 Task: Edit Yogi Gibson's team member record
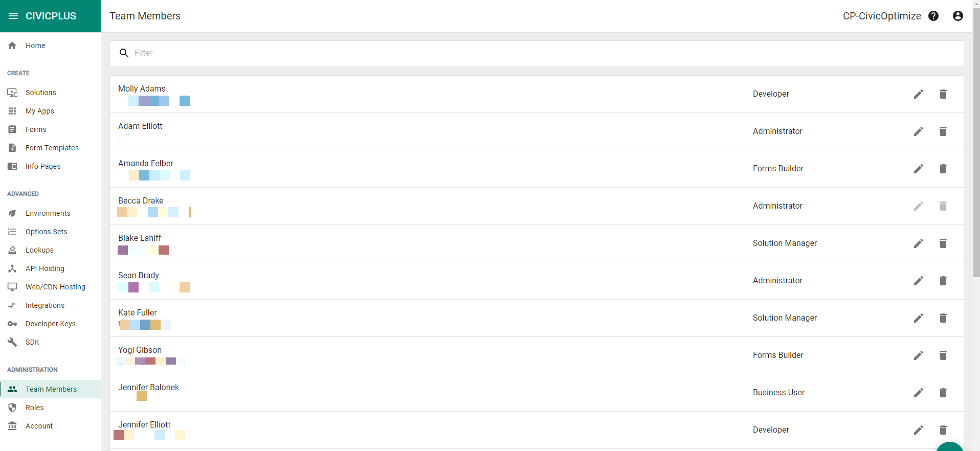point(919,355)
